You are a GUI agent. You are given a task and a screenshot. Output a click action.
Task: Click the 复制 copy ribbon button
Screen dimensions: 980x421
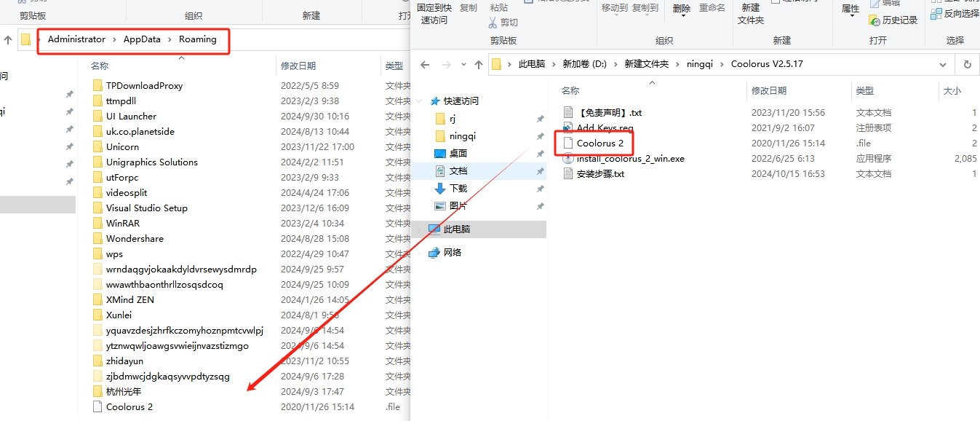tap(469, 8)
